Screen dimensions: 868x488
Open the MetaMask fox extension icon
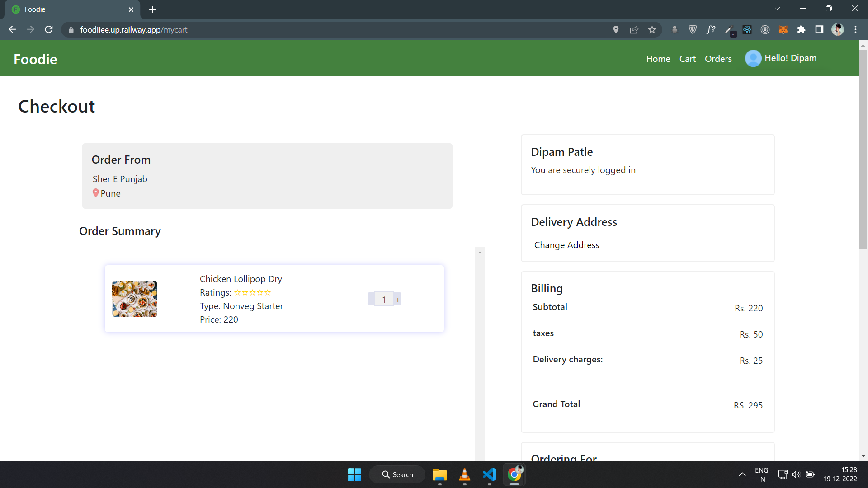tap(783, 30)
